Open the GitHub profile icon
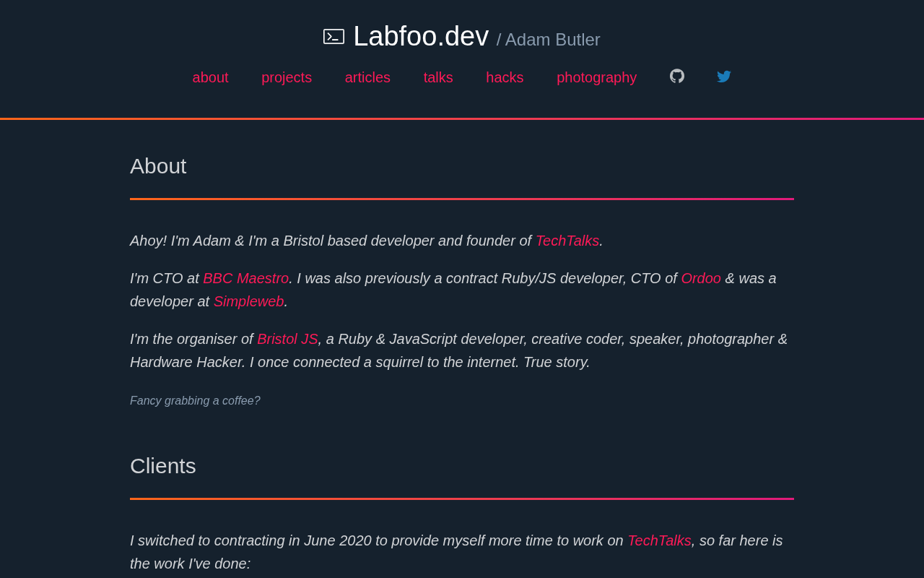Viewport: 924px width, 578px height. [x=677, y=77]
